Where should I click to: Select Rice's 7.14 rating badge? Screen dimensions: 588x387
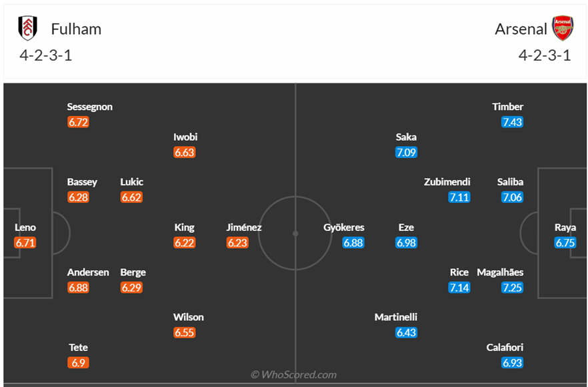click(x=459, y=288)
